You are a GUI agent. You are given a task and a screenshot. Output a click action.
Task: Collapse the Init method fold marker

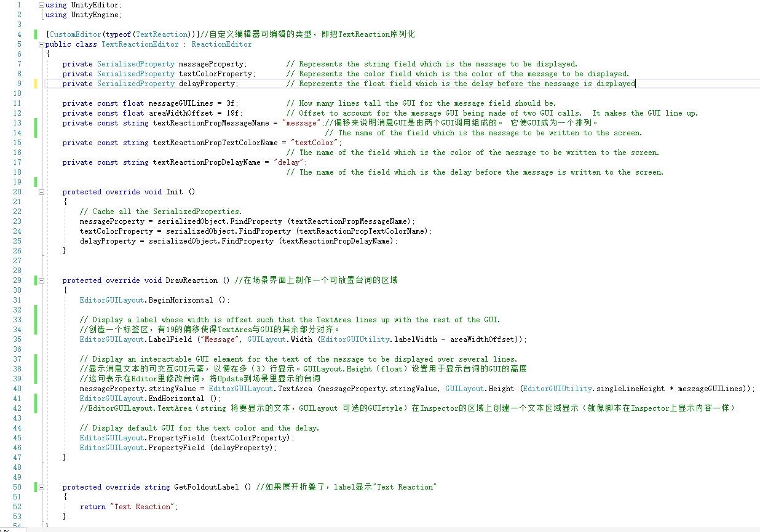[41, 192]
